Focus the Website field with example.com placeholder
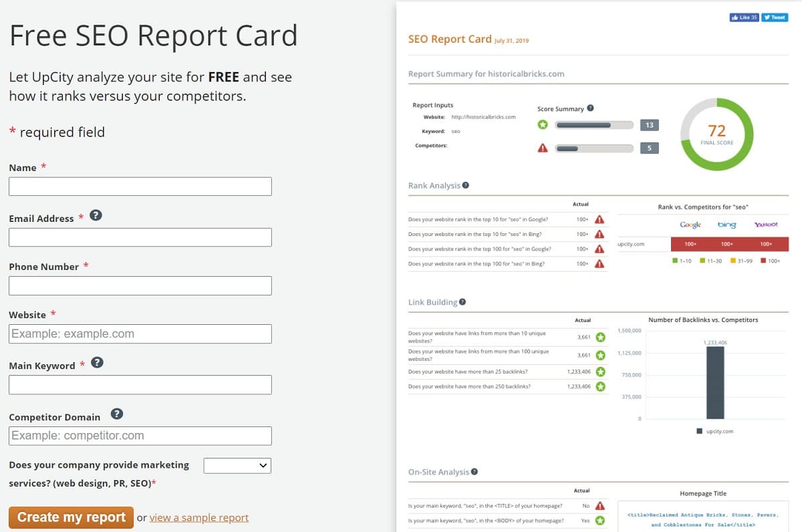802x532 pixels. 140,334
